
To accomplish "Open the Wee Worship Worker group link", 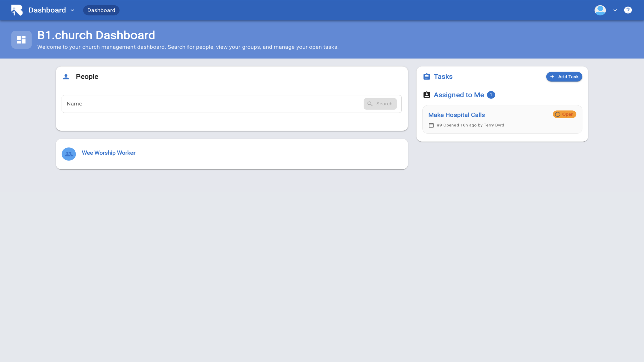I will (x=108, y=153).
